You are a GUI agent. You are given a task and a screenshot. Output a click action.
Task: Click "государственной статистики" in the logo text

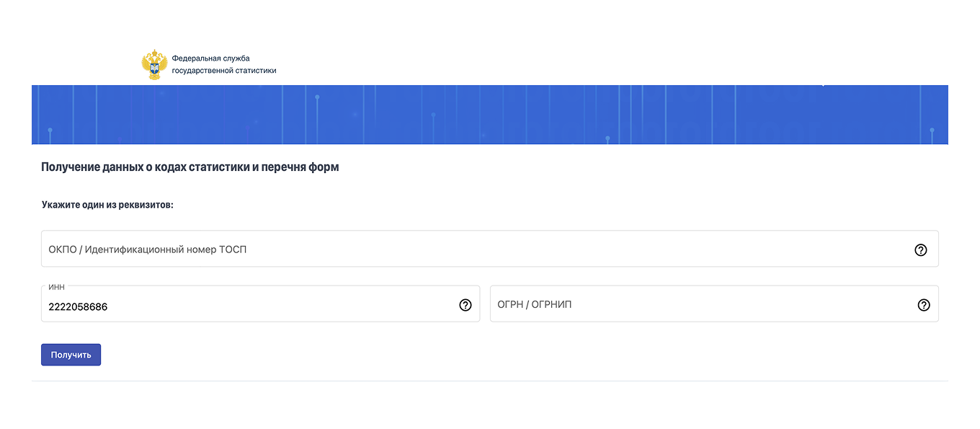224,71
